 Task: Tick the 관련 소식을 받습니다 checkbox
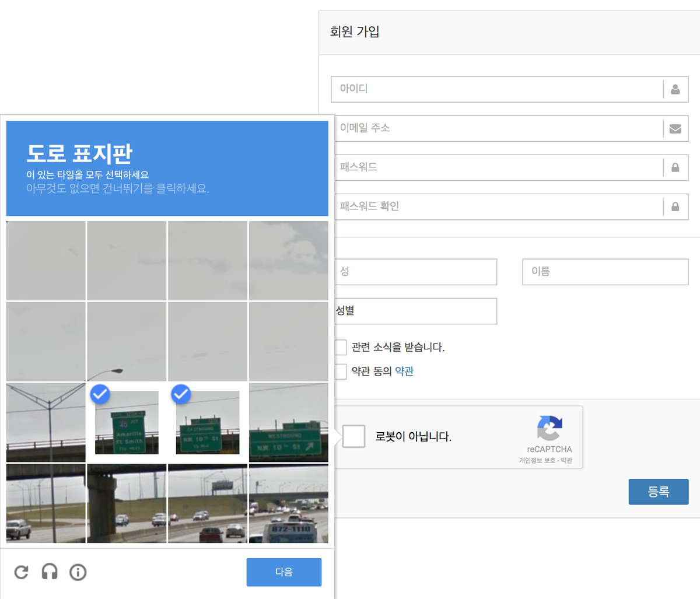coord(340,348)
